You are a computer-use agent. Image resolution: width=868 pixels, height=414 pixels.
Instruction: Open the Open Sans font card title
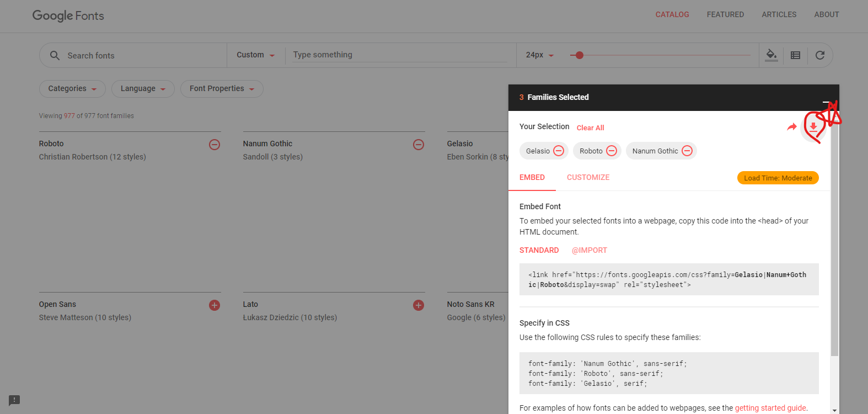pyautogui.click(x=57, y=304)
